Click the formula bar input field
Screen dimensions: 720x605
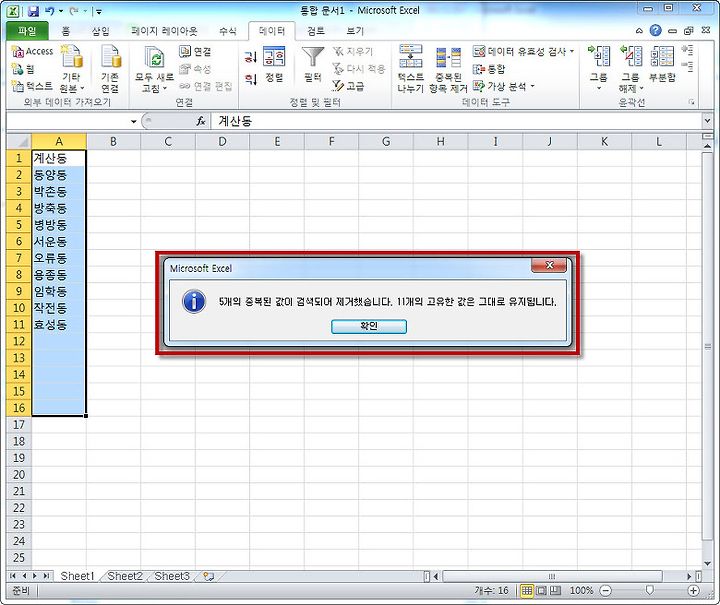(x=456, y=121)
